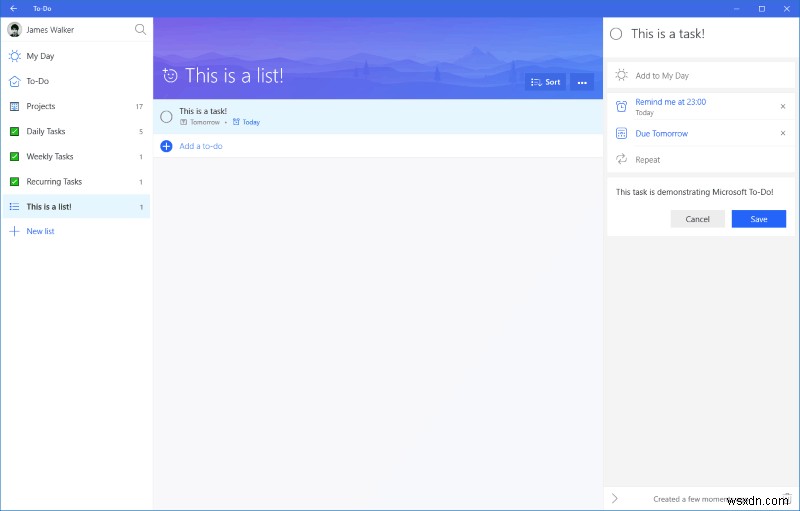
Task: Click the Projects grid icon
Action: point(15,107)
